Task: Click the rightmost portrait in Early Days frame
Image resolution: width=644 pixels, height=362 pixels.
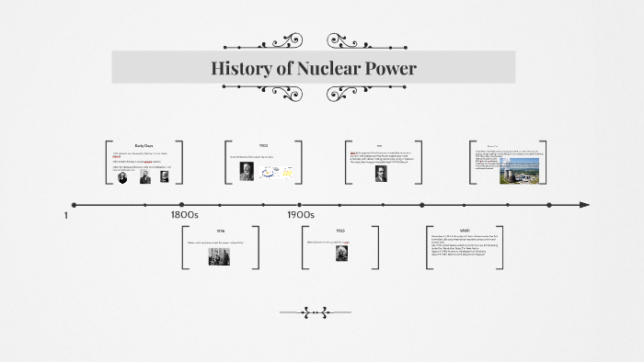Action: coord(165,176)
